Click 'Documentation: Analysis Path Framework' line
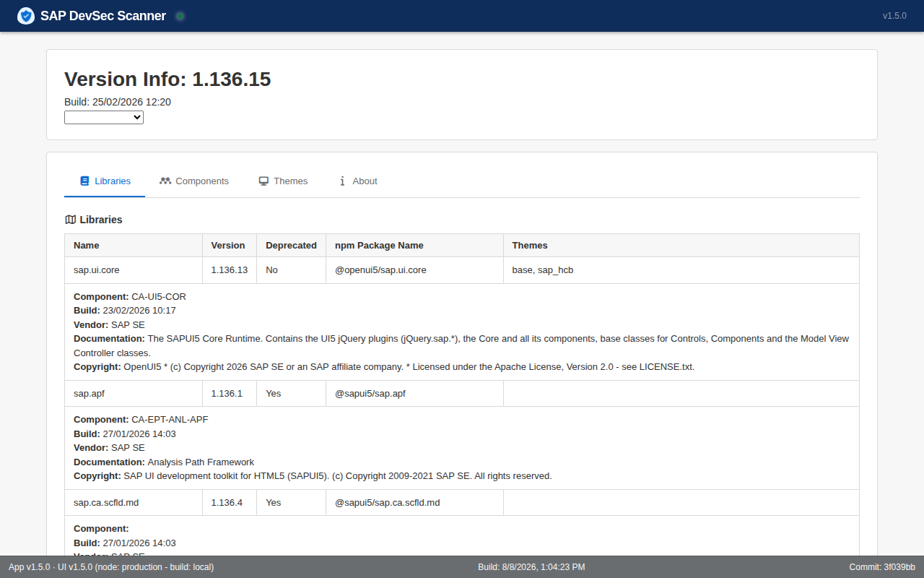 point(164,462)
